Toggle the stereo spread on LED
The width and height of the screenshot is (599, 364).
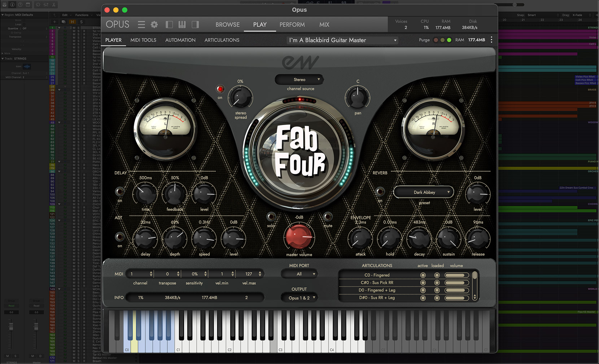click(220, 89)
